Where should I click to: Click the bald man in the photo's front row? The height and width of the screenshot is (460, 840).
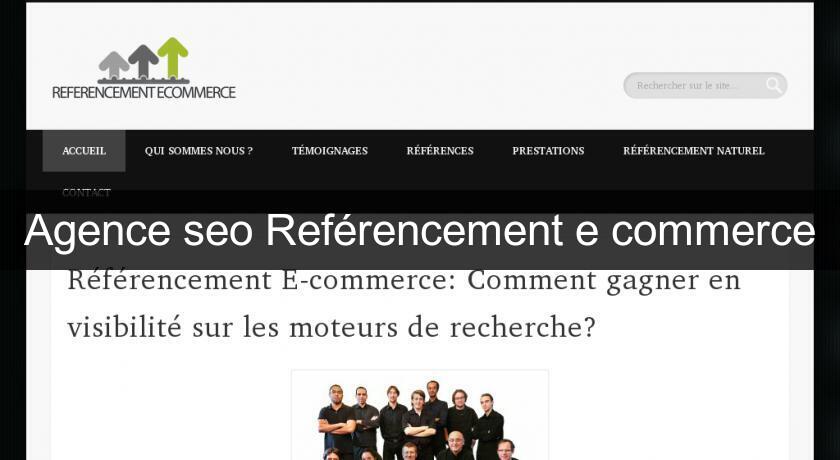[456, 446]
